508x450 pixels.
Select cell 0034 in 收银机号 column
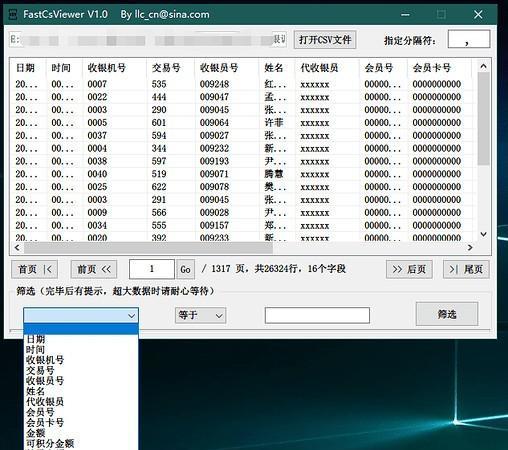(x=97, y=226)
